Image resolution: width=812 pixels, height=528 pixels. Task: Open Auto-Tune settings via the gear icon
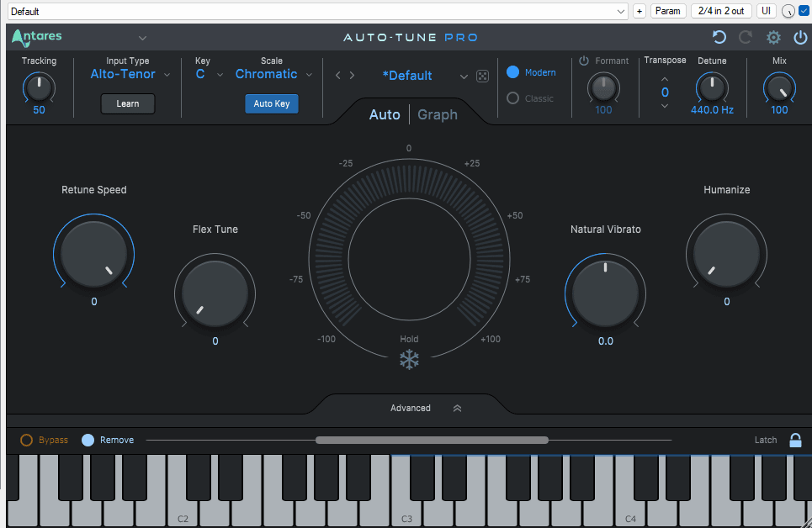pyautogui.click(x=773, y=37)
